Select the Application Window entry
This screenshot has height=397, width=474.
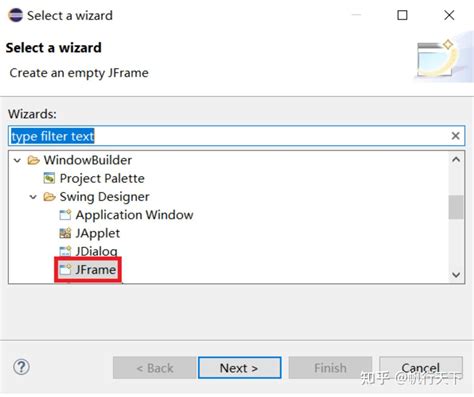(134, 215)
